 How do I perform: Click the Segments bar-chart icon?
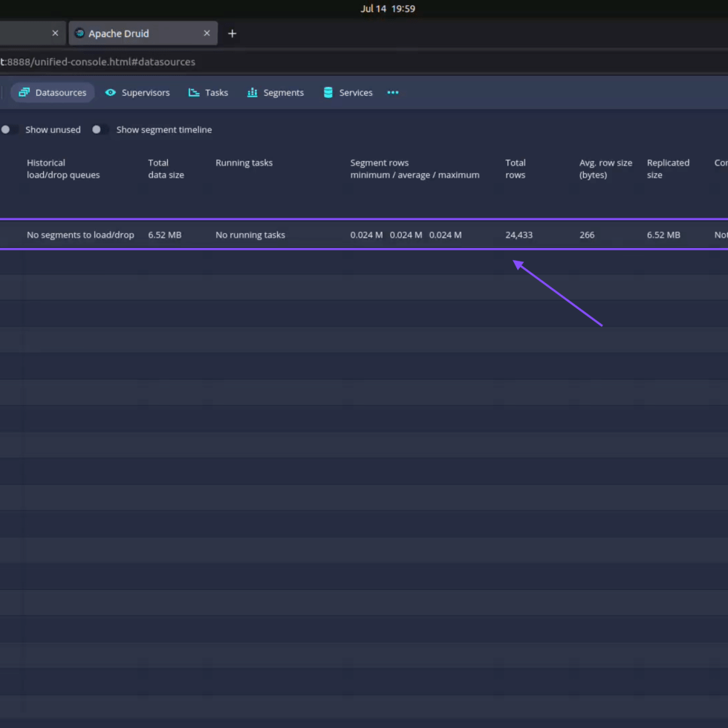253,93
